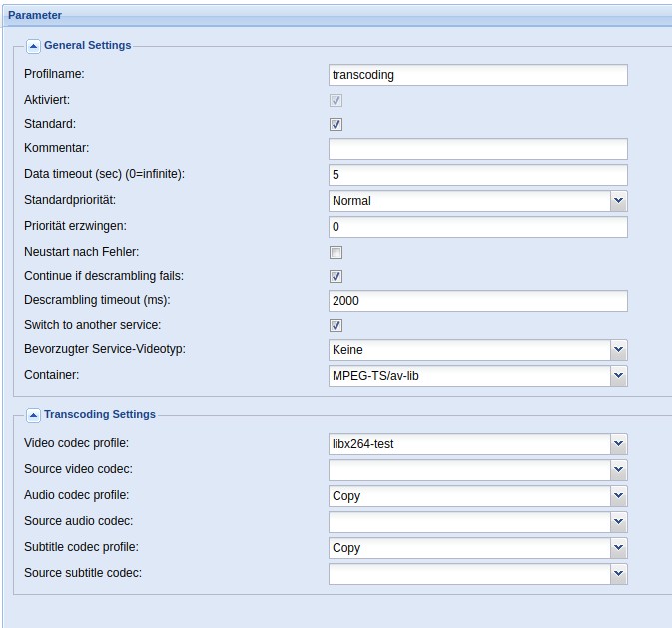Open the Container dropdown arrow
672x628 pixels.
pos(618,376)
